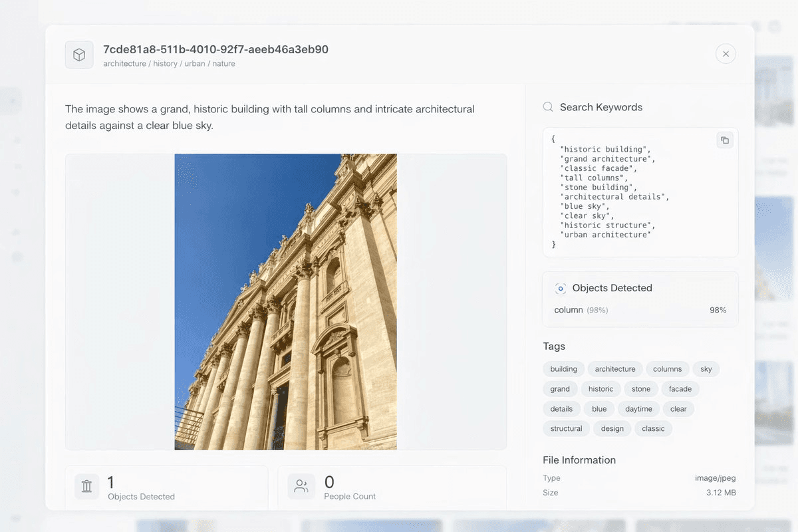The image size is (798, 532).
Task: Choose the "classic" tag
Action: coord(653,429)
